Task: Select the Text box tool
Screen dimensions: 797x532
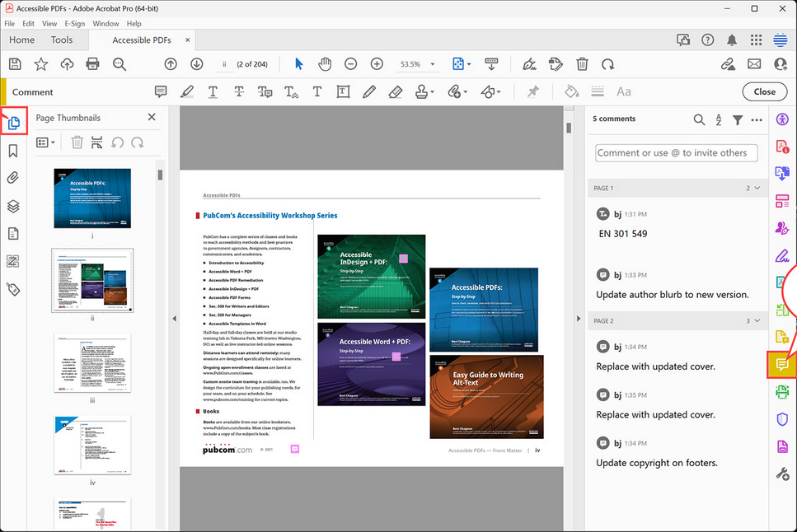Action: (343, 91)
